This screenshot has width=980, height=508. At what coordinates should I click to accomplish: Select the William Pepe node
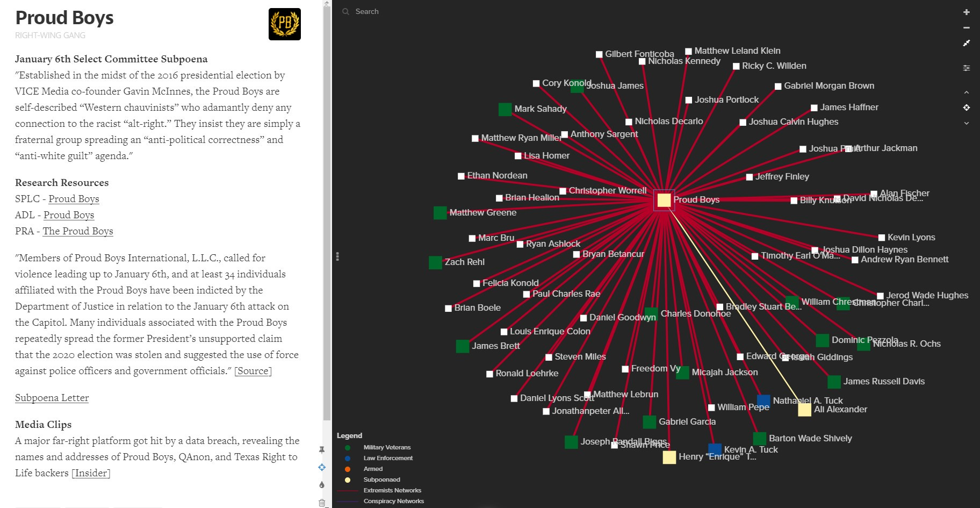pos(711,407)
